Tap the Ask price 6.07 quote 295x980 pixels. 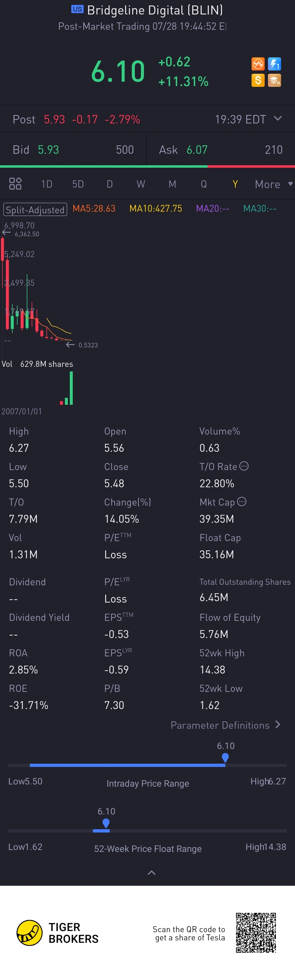point(197,149)
